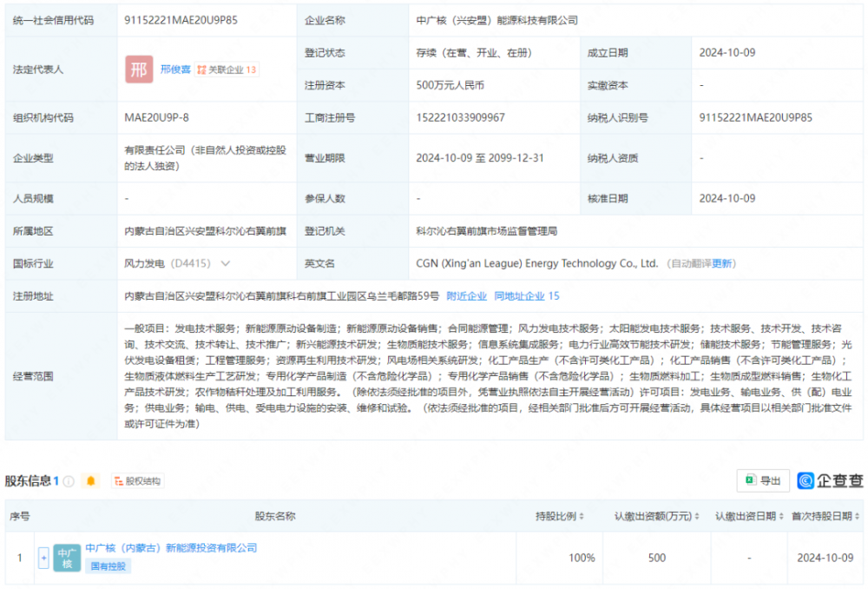View 关联企业 13 related companies
Screen dimensions: 868x589
(x=227, y=69)
